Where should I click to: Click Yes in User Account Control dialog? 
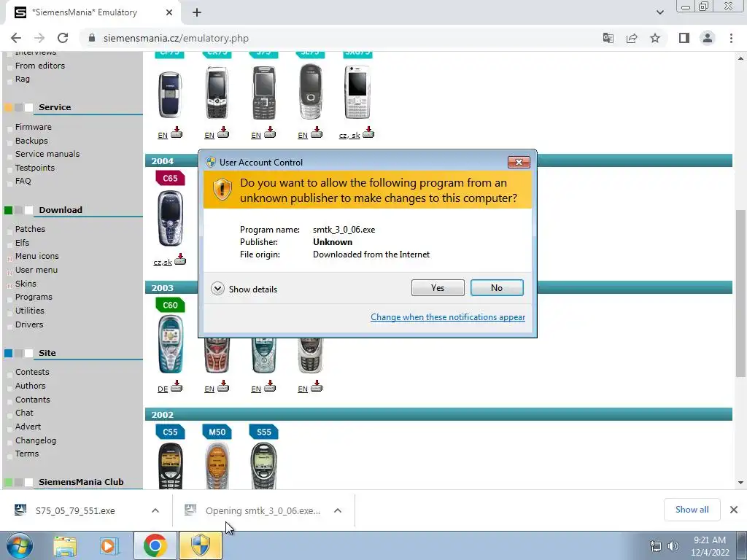pos(438,287)
